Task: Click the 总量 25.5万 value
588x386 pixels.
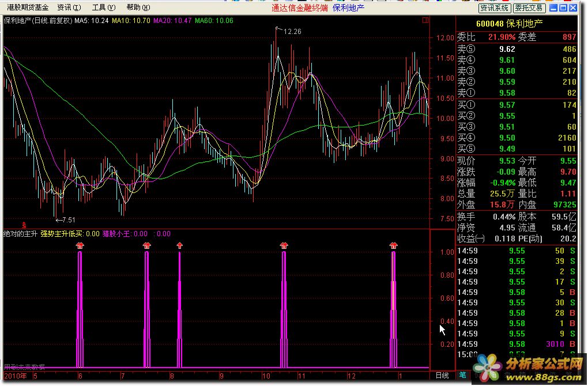Action: tap(502, 194)
